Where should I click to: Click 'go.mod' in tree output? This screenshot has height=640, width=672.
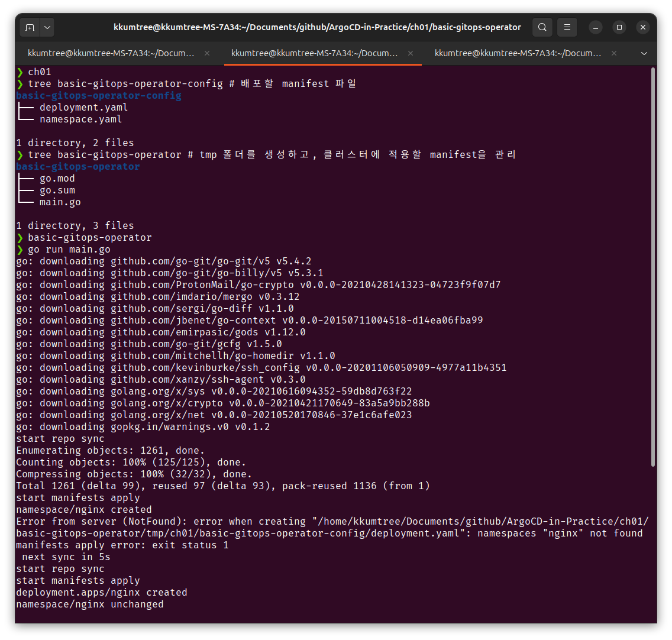click(57, 178)
